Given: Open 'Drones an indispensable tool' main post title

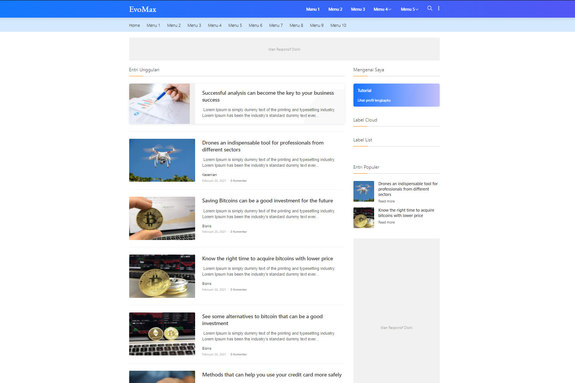Looking at the screenshot, I should (263, 146).
